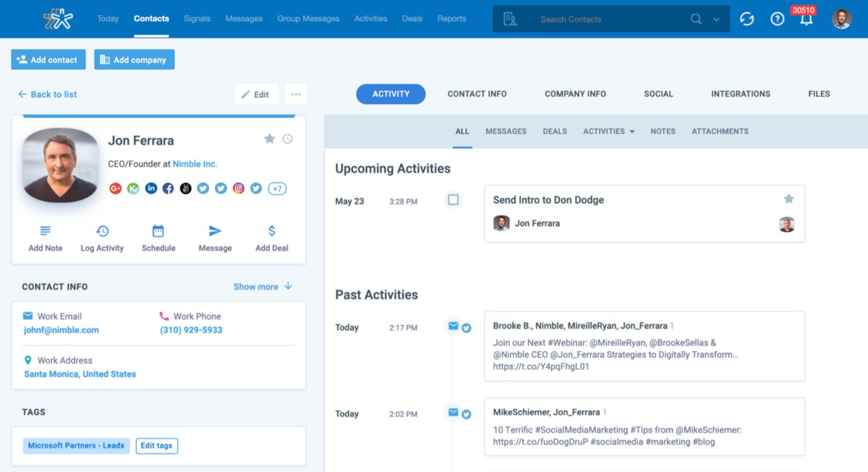The height and width of the screenshot is (472, 868).
Task: Open the Schedule calendar icon
Action: point(158,231)
